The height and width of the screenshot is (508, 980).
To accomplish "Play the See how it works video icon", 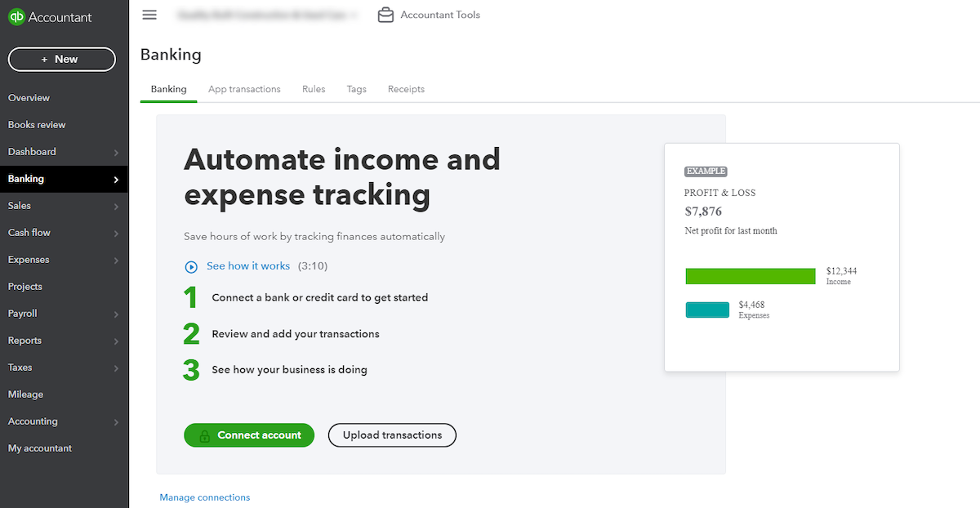I will point(191,266).
